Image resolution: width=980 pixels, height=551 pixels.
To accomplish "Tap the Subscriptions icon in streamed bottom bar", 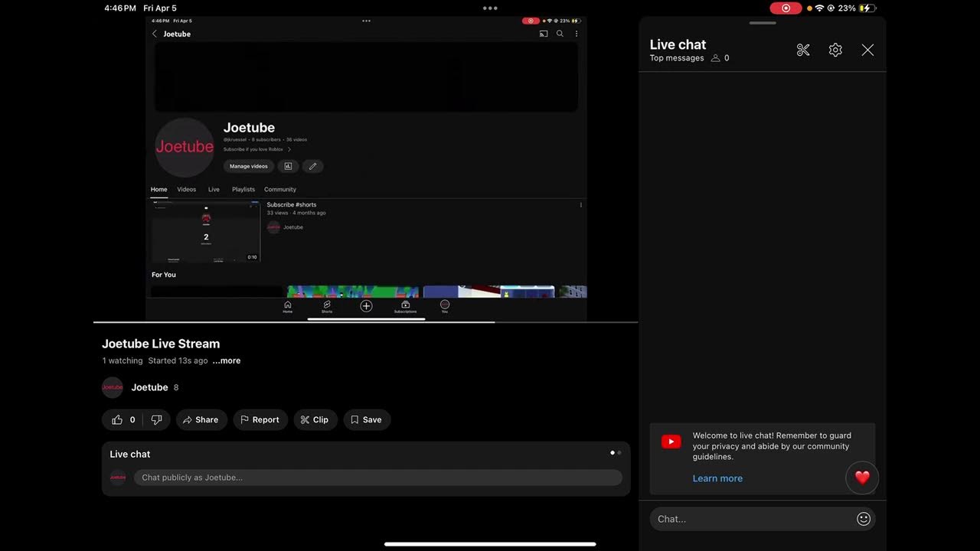I will point(405,307).
